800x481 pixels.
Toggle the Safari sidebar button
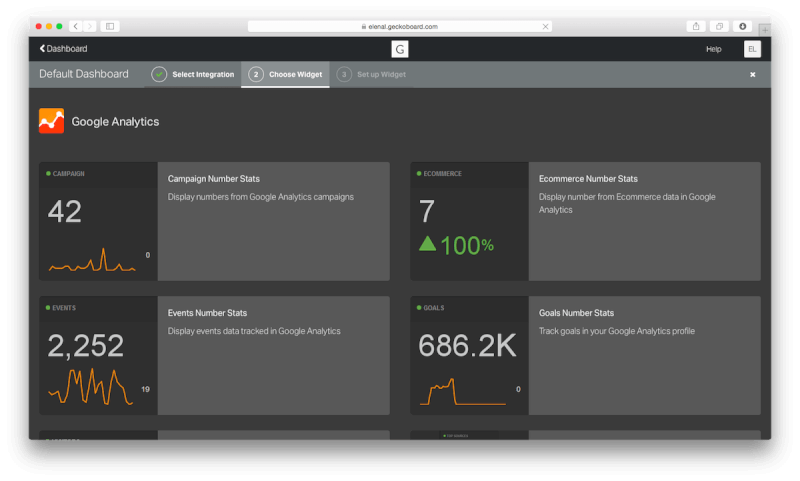coord(110,26)
